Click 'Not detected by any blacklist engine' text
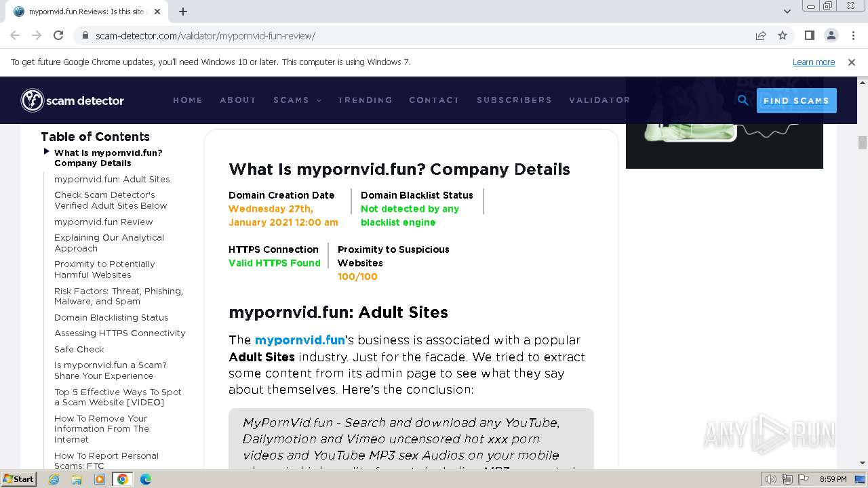Screen dimensions: 868x488 [x=410, y=216]
